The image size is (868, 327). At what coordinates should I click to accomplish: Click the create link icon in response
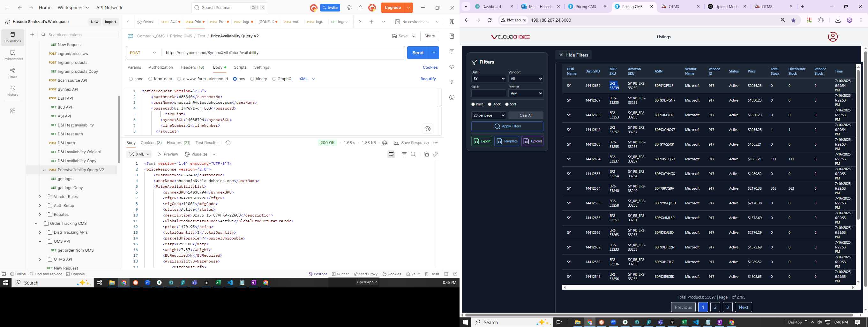[x=435, y=154]
